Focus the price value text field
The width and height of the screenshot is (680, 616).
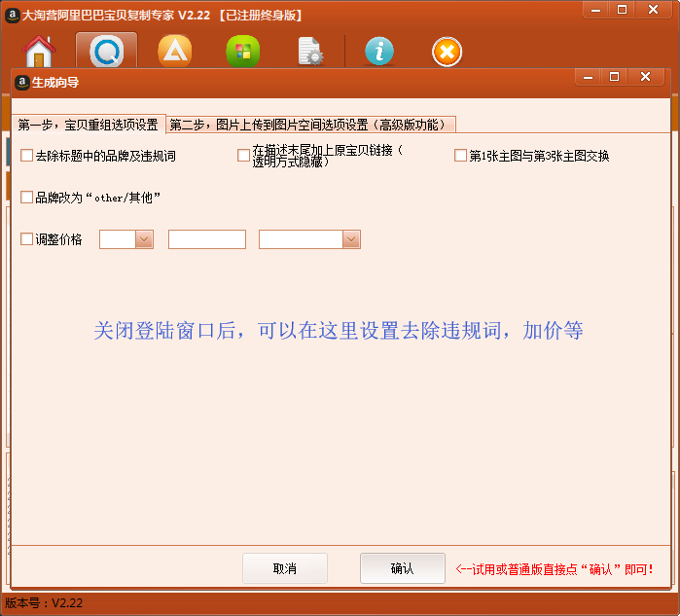(x=207, y=239)
